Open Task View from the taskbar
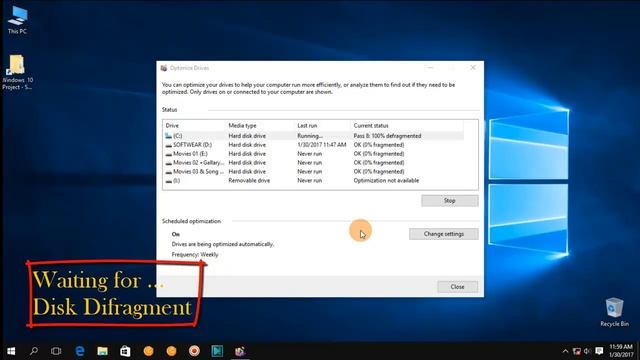Screen dimensions: 640x360 point(56,351)
